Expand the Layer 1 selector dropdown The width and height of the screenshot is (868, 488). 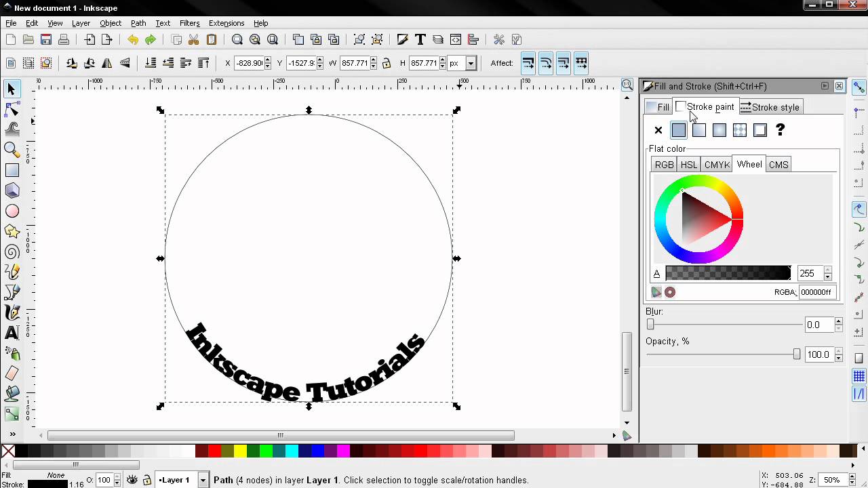pos(202,480)
